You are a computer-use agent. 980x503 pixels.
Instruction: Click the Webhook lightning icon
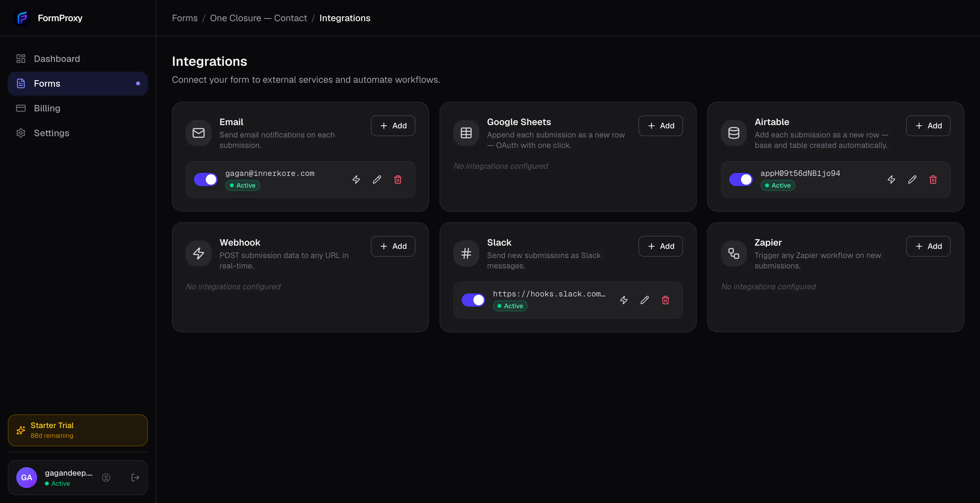(199, 253)
